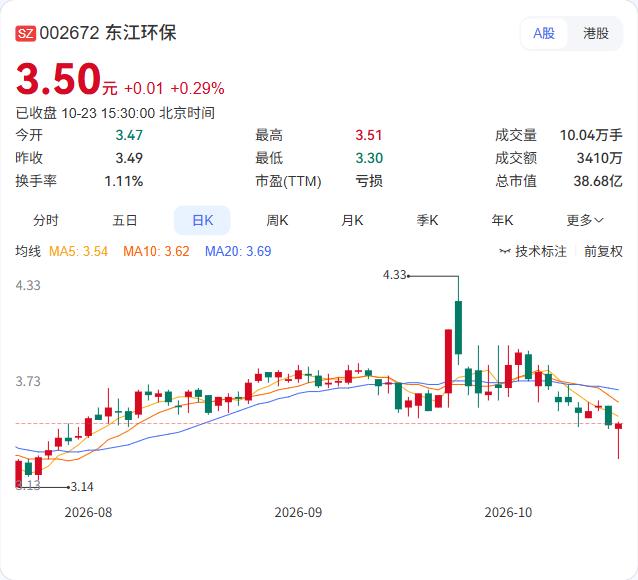The height and width of the screenshot is (580, 638).
Task: Click the MA10: 3.62 legend
Action: click(x=156, y=252)
